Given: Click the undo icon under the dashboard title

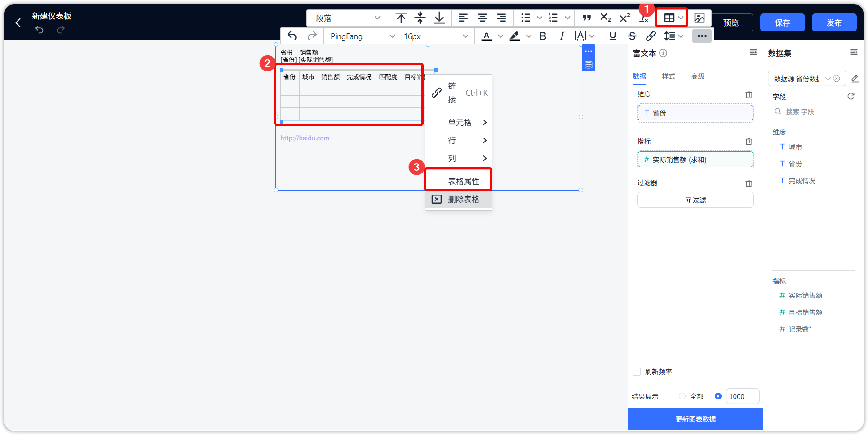Looking at the screenshot, I should [x=40, y=30].
